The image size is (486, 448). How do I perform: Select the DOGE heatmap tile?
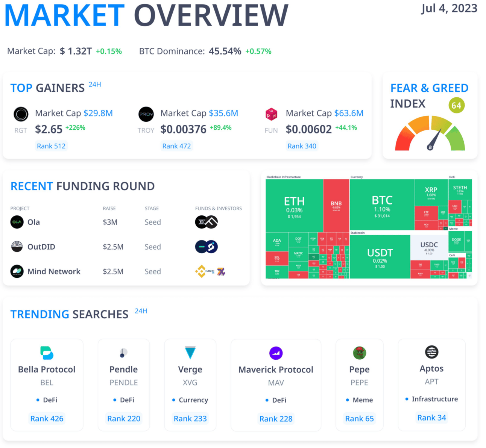[x=456, y=241]
